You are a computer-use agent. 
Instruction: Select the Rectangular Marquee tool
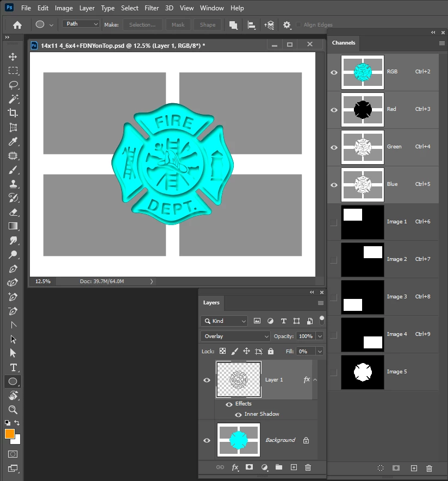tap(13, 71)
